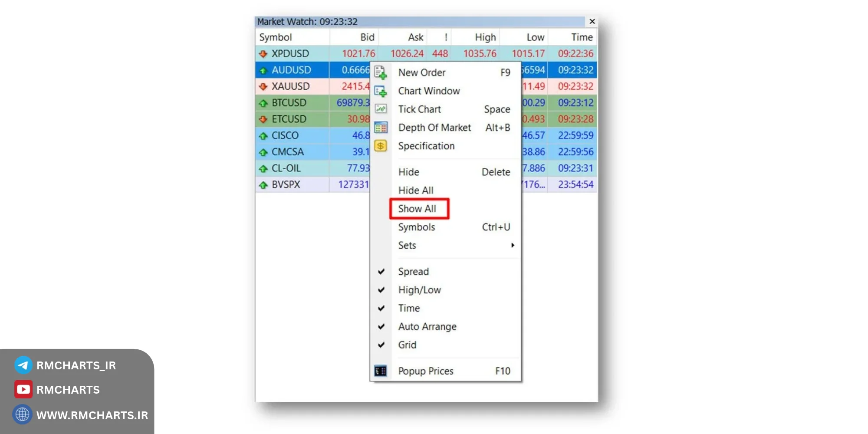The image size is (868, 434).
Task: Open Symbols dialog from menu
Action: (446, 227)
